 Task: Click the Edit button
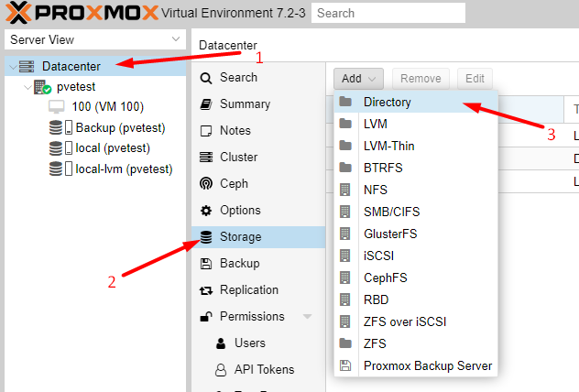475,79
